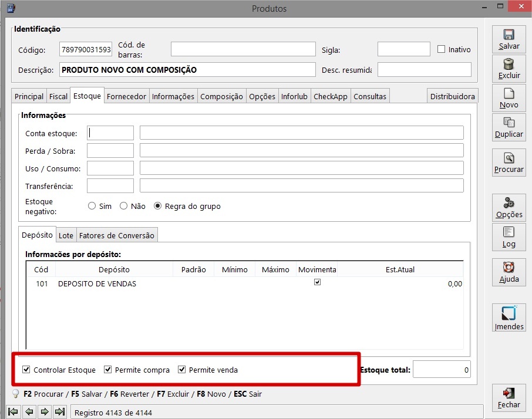Image resolution: width=532 pixels, height=419 pixels.
Task: Open the Inforlub tab
Action: (x=294, y=96)
